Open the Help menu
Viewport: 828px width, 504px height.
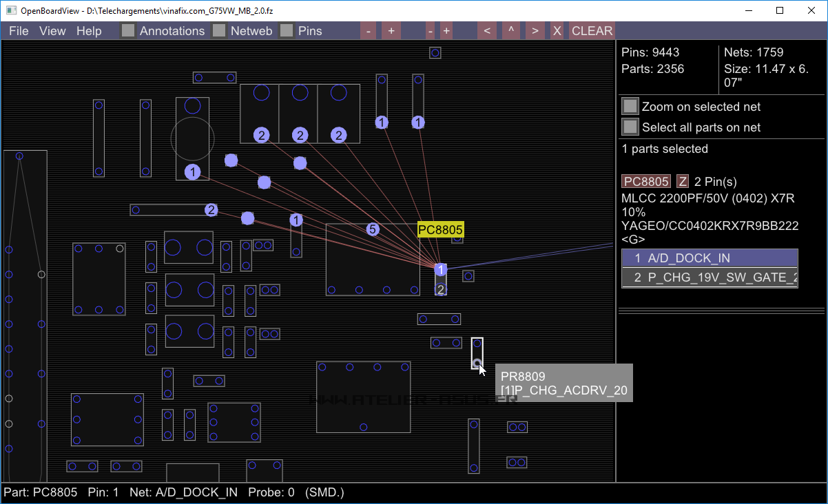pos(89,31)
